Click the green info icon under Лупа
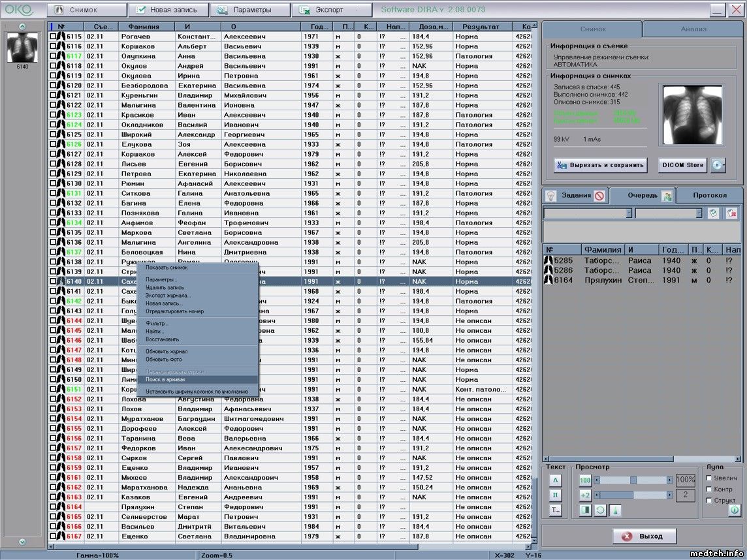This screenshot has width=747, height=560. [x=734, y=510]
